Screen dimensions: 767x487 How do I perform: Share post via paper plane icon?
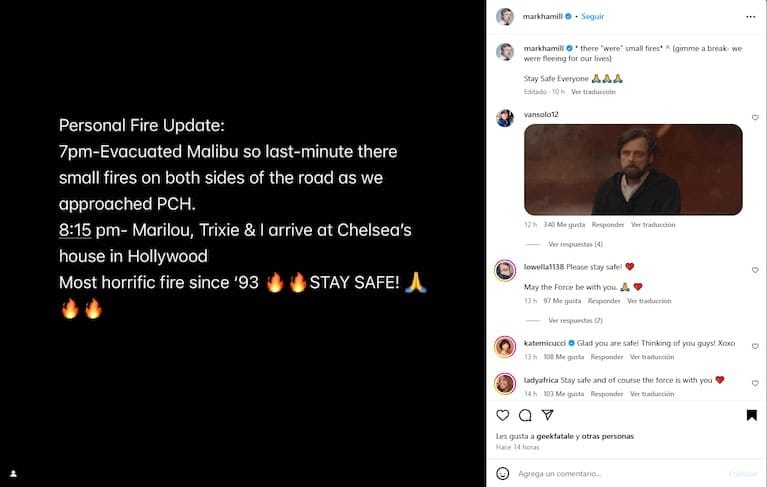(547, 415)
